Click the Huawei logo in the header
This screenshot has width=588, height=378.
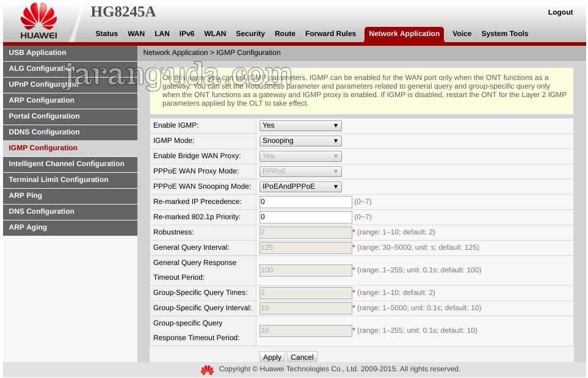click(x=38, y=21)
